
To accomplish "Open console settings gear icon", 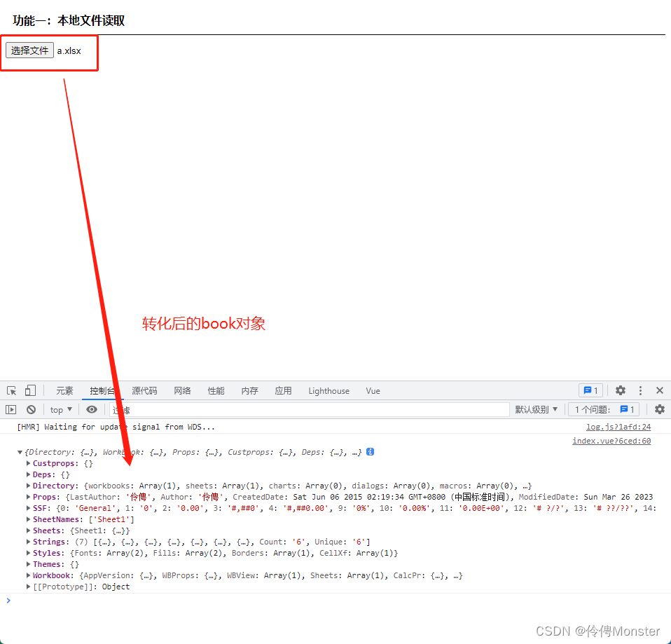I will point(660,410).
